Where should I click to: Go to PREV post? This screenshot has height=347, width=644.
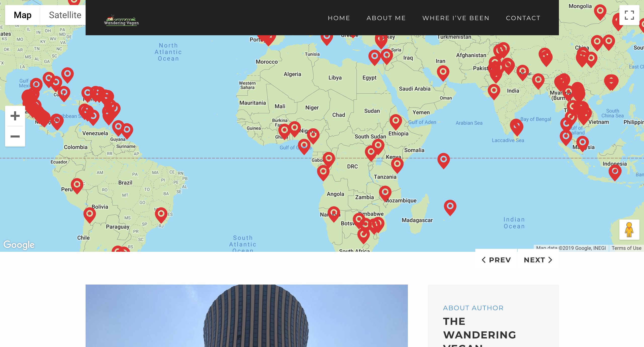click(496, 260)
